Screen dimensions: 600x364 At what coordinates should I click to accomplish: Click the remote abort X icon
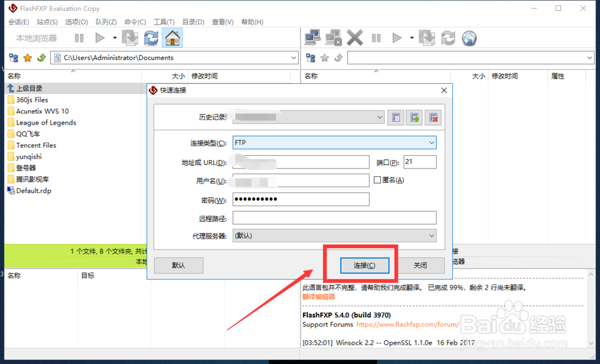click(355, 38)
